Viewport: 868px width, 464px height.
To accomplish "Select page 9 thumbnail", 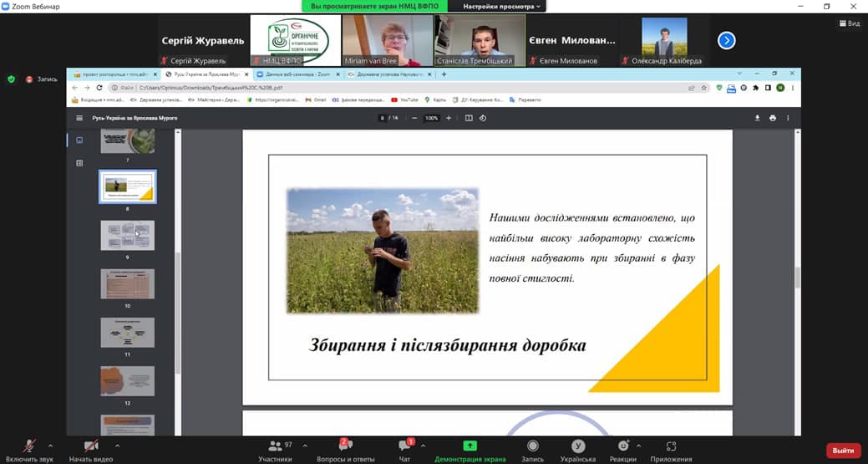I will coord(127,235).
